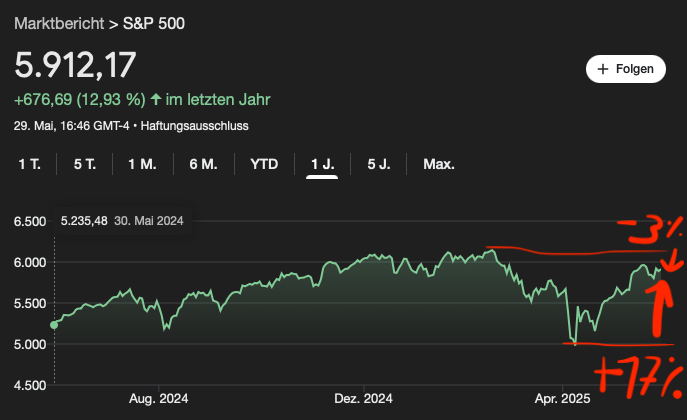Click the 4.500 y-axis label
687x420 pixels.
point(30,385)
